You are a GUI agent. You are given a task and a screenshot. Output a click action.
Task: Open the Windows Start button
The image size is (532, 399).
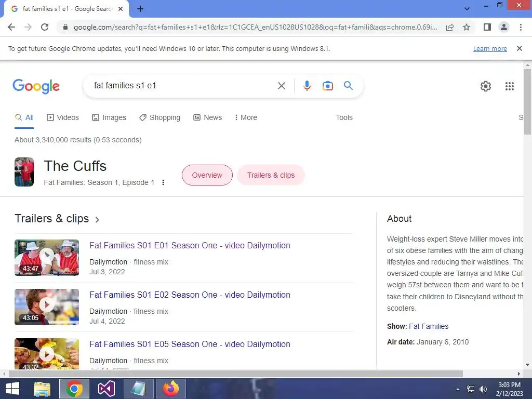(x=12, y=389)
